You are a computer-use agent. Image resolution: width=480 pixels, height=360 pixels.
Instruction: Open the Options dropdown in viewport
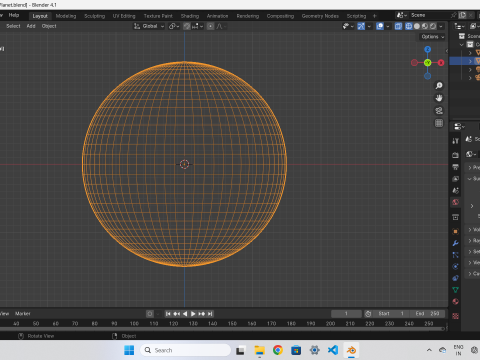point(432,37)
